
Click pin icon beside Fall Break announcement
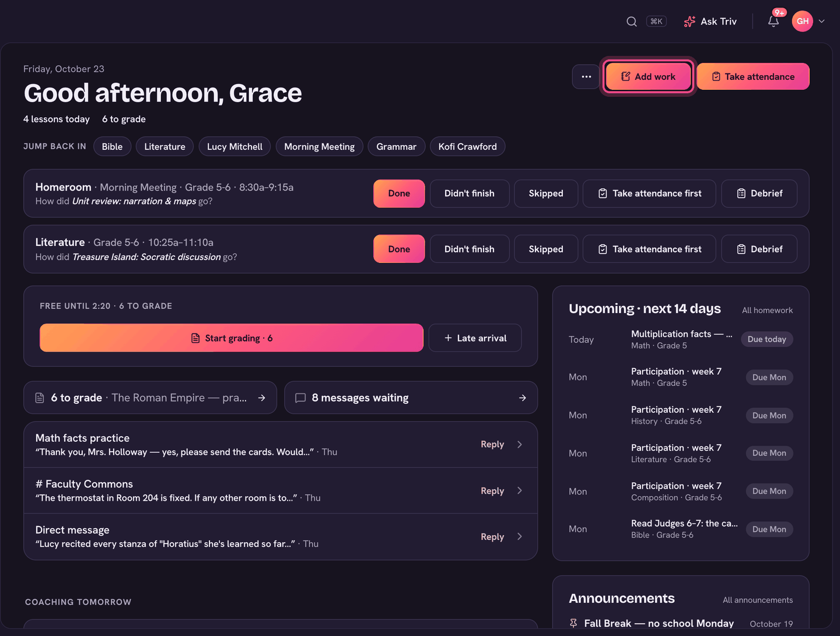573,623
